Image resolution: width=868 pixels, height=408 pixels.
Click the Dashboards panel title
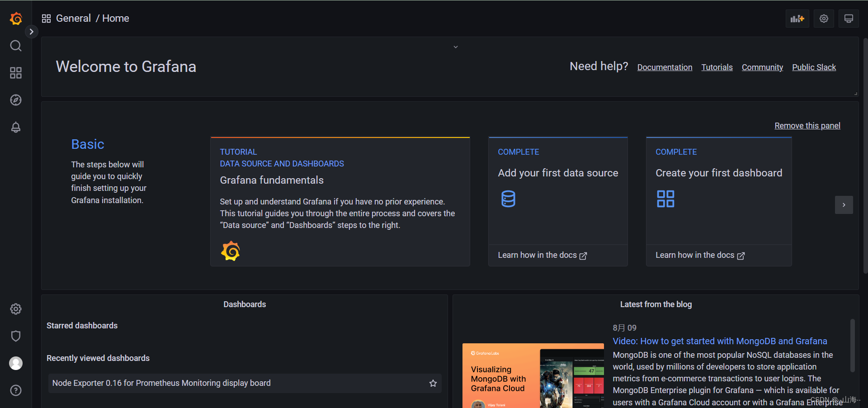point(245,304)
